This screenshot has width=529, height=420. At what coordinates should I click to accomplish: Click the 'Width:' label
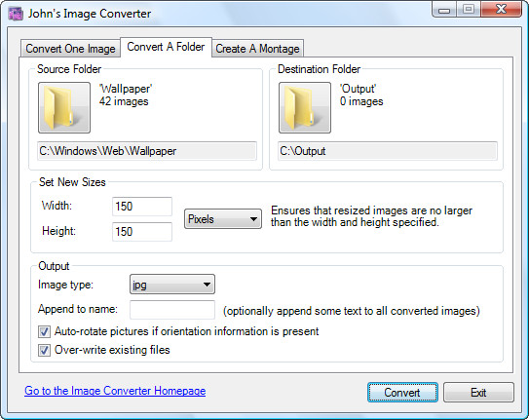pyautogui.click(x=57, y=206)
